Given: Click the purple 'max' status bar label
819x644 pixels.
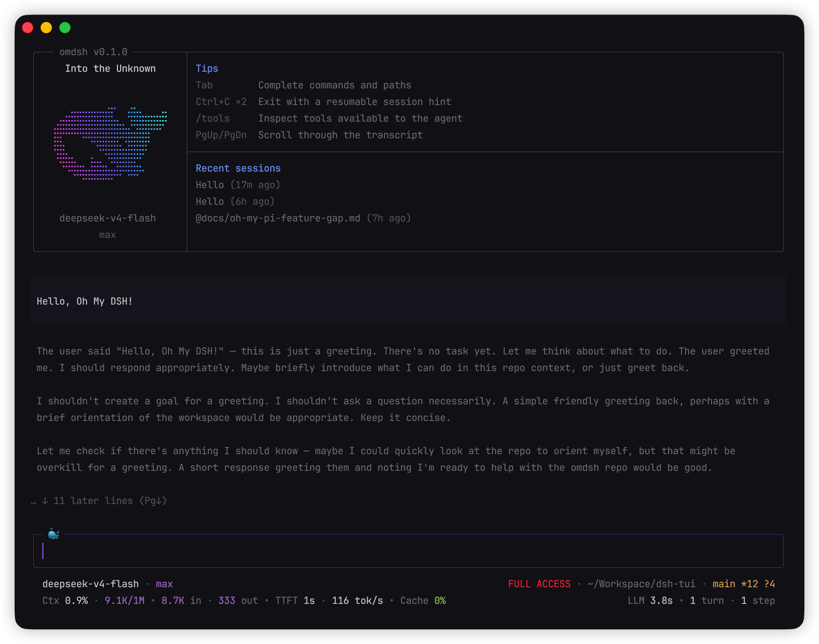Looking at the screenshot, I should [164, 584].
